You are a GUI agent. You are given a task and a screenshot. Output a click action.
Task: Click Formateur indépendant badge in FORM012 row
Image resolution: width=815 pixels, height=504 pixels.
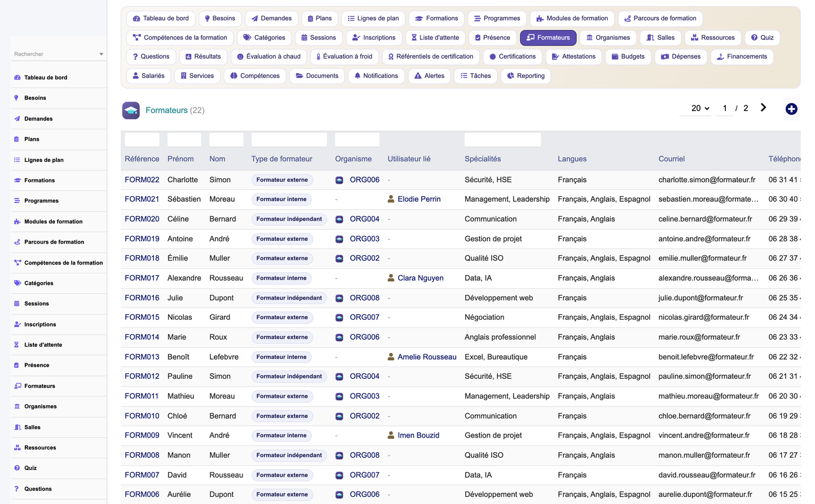pos(289,377)
